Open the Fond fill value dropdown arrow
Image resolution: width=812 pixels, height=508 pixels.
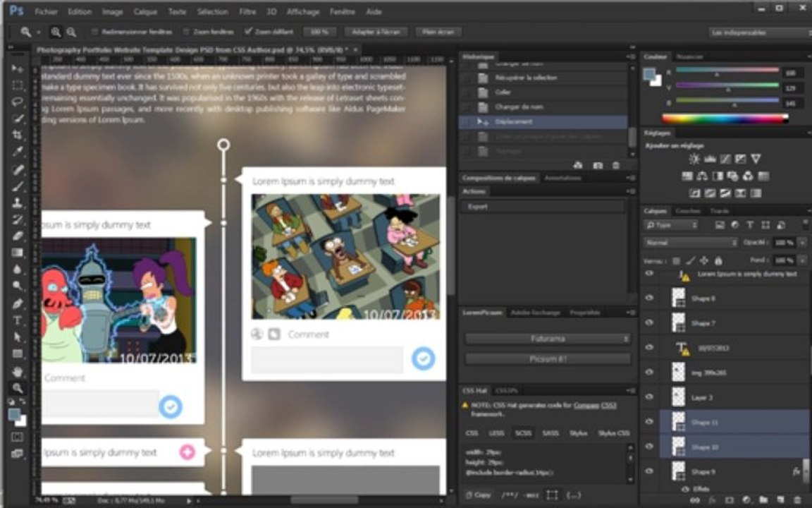coord(803,260)
